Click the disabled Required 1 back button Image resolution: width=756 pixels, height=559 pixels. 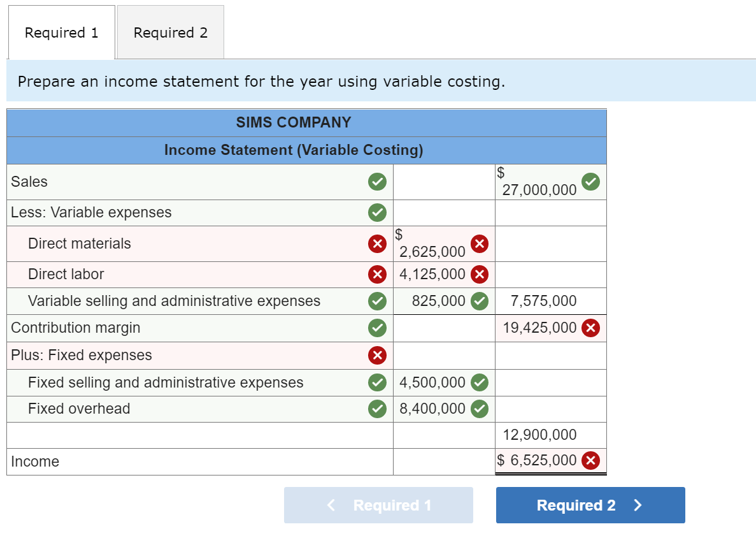(378, 505)
